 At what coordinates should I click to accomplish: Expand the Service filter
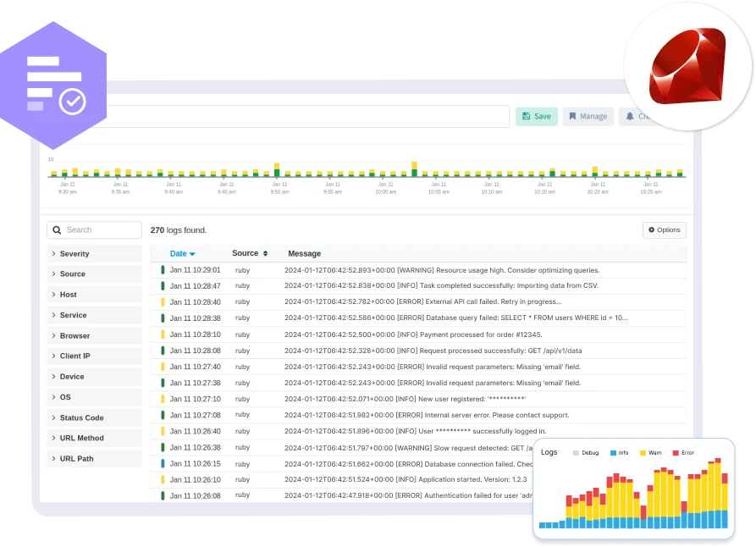point(95,316)
